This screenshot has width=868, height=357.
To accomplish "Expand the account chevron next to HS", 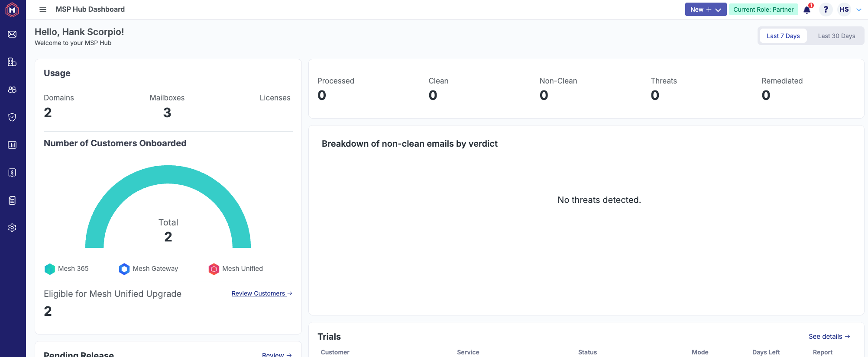I will (x=859, y=10).
